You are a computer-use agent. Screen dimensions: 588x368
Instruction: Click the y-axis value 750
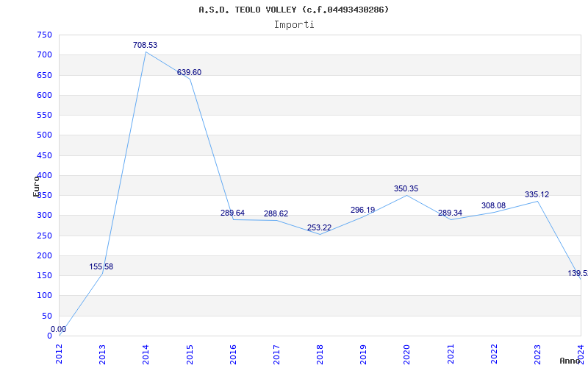[x=44, y=35]
